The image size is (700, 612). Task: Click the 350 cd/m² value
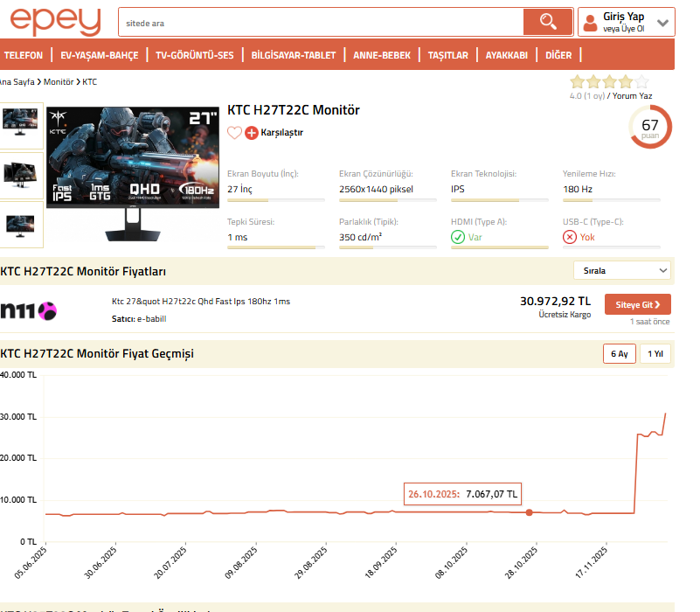coord(360,237)
